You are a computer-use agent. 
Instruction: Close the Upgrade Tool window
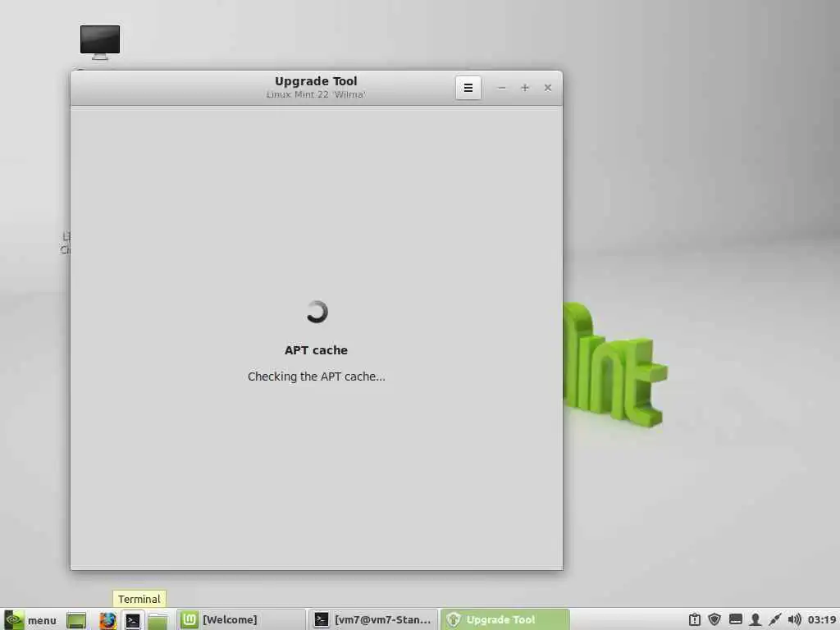tap(547, 88)
